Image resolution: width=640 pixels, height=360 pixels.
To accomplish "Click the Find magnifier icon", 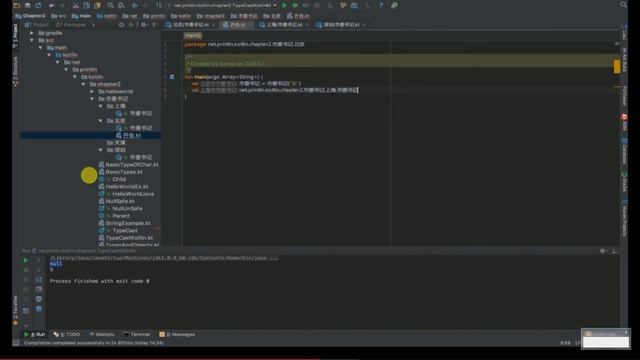I will [111, 5].
